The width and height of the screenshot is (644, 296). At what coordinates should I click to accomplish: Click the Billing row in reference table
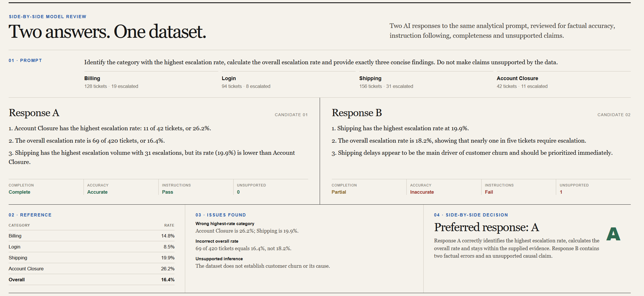point(92,236)
